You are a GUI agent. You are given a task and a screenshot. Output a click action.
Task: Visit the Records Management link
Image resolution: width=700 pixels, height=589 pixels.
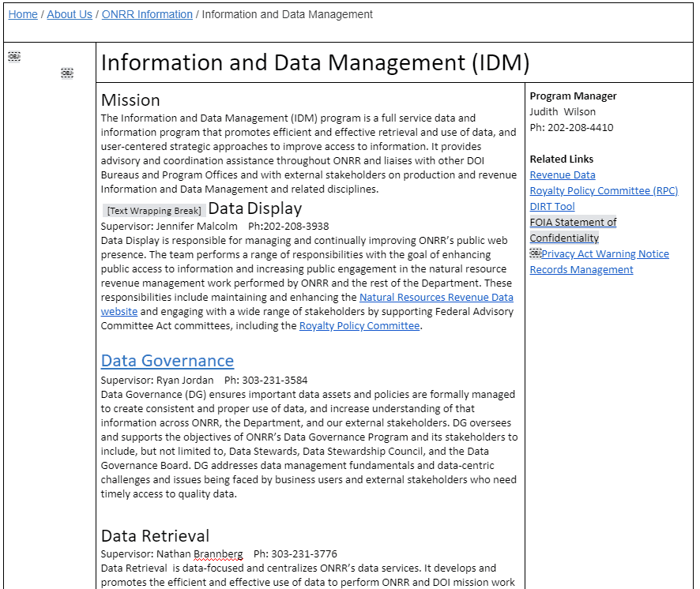581,269
